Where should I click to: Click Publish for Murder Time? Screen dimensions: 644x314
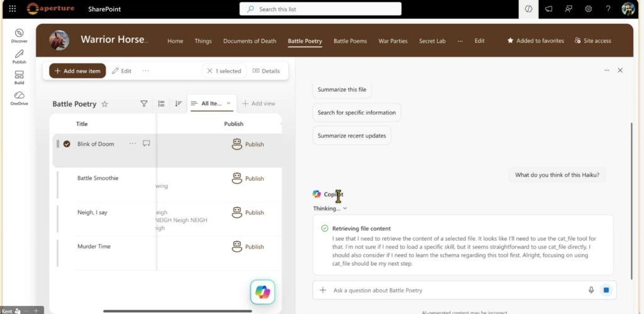[248, 247]
